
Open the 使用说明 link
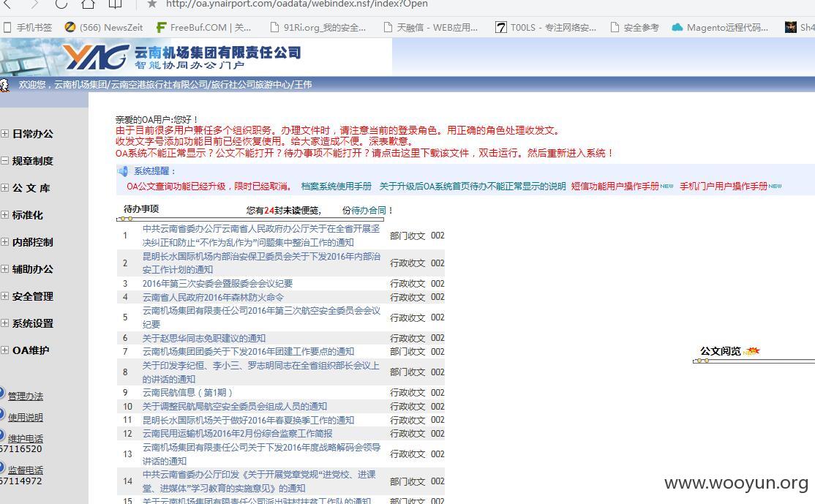tap(26, 418)
